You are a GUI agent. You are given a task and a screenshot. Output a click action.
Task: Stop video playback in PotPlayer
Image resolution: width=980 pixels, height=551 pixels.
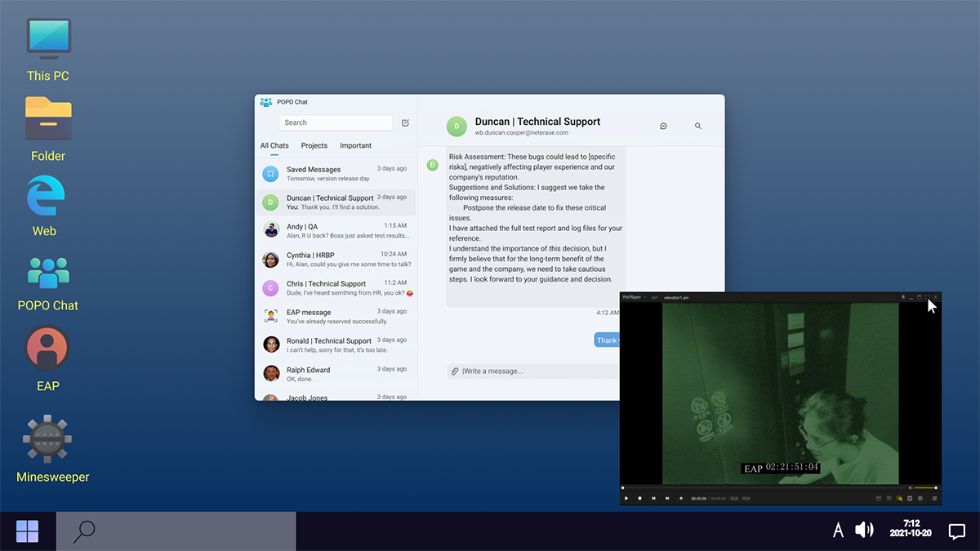click(x=639, y=498)
